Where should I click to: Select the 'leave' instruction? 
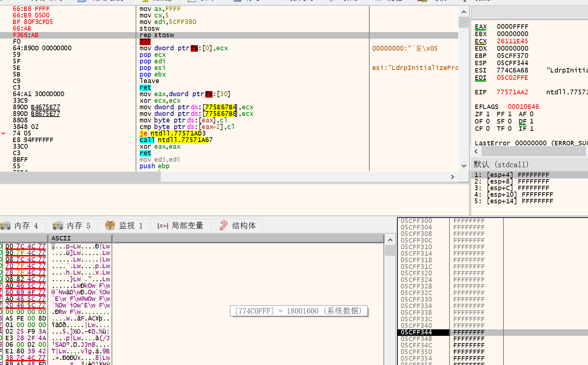click(x=149, y=81)
